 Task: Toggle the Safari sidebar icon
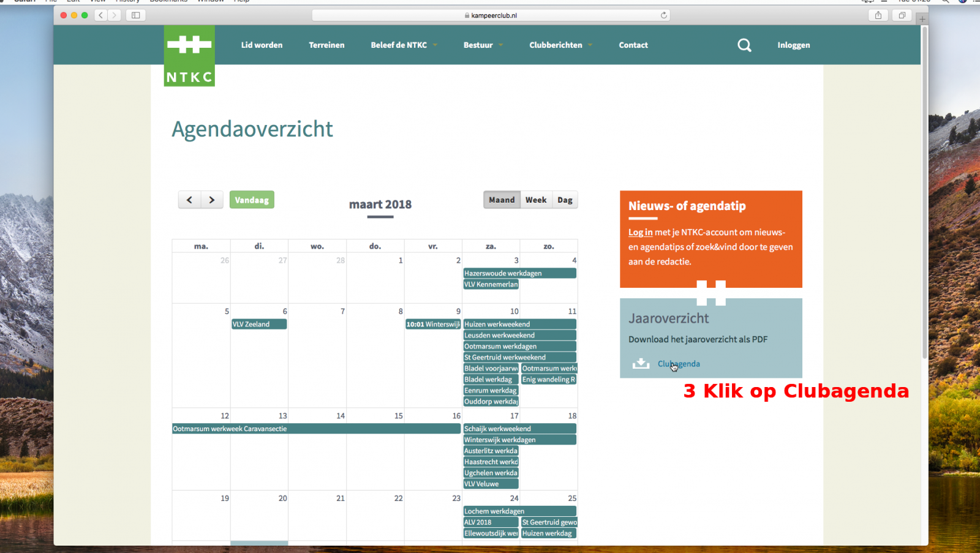point(136,15)
